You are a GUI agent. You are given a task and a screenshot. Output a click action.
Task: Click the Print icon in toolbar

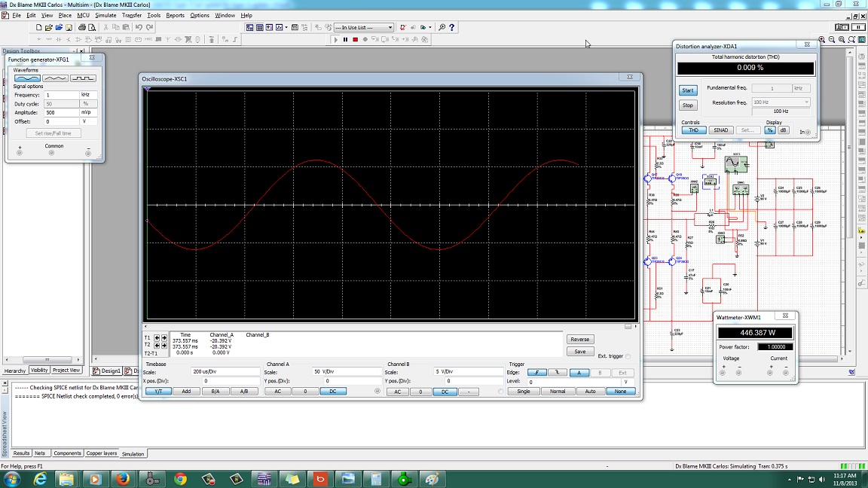[82, 27]
